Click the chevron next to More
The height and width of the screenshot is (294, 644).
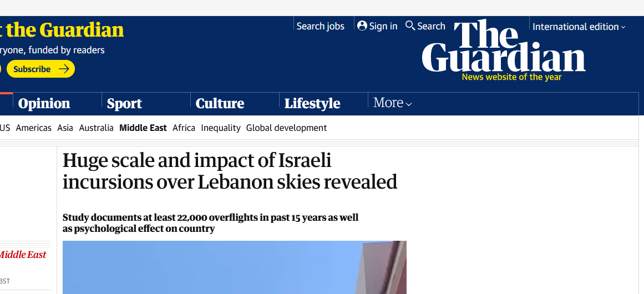(409, 104)
